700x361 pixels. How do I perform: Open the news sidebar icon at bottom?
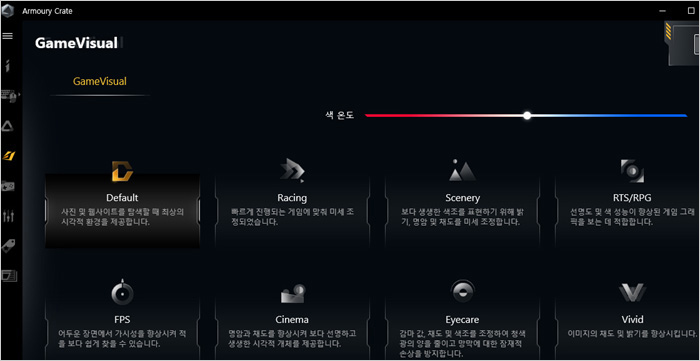pyautogui.click(x=8, y=276)
